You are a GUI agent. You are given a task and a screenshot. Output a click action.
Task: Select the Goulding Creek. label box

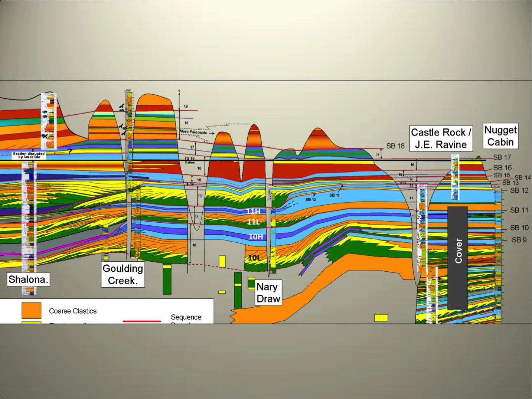click(123, 274)
